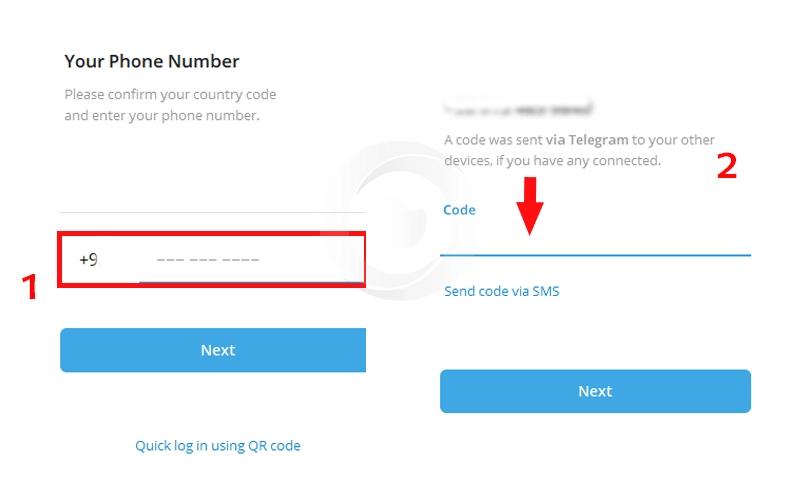Click 'devices, if you have any connected.' text
Image resolution: width=800 pixels, height=500 pixels.
pos(552,160)
